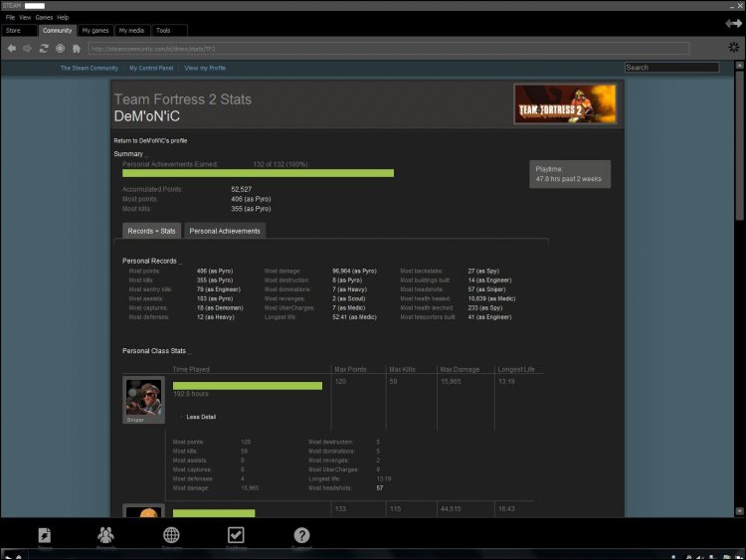Viewport: 746px width, 560px height.
Task: Click '233 (as Spy)' health leeched value
Action: click(484, 307)
